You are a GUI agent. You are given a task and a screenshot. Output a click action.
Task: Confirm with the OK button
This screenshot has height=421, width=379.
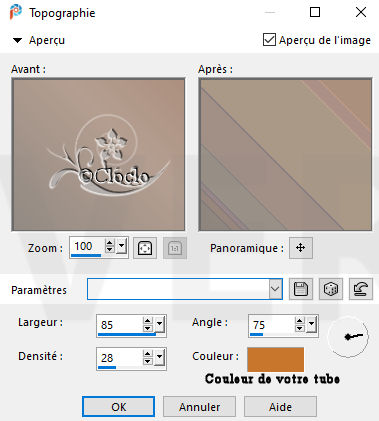click(119, 407)
